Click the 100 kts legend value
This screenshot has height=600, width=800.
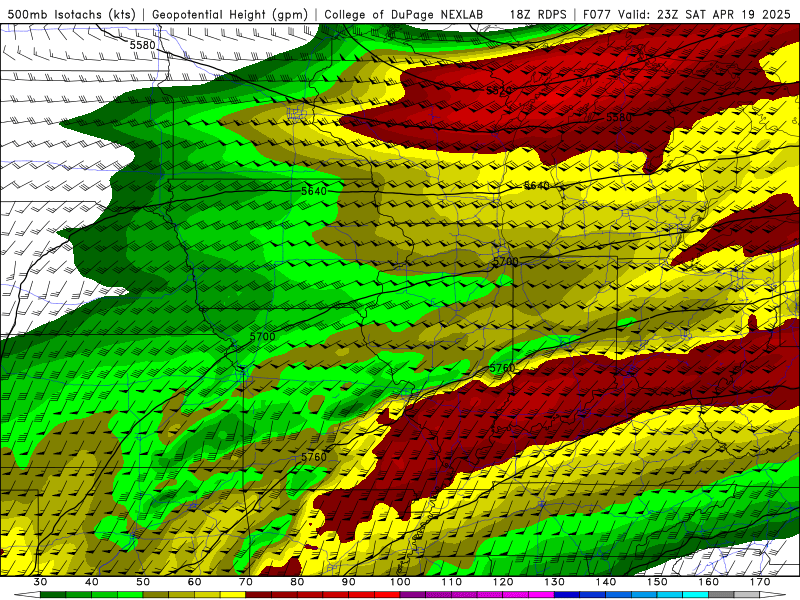400,582
